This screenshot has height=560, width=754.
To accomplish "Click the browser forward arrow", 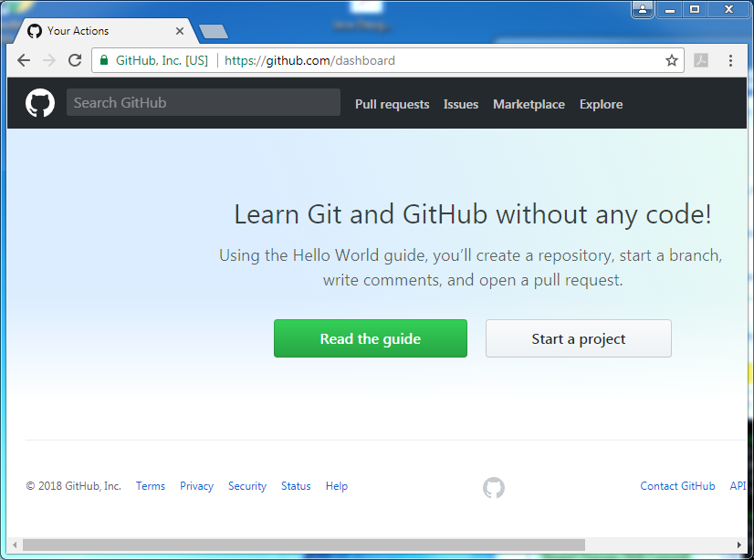I will click(49, 60).
